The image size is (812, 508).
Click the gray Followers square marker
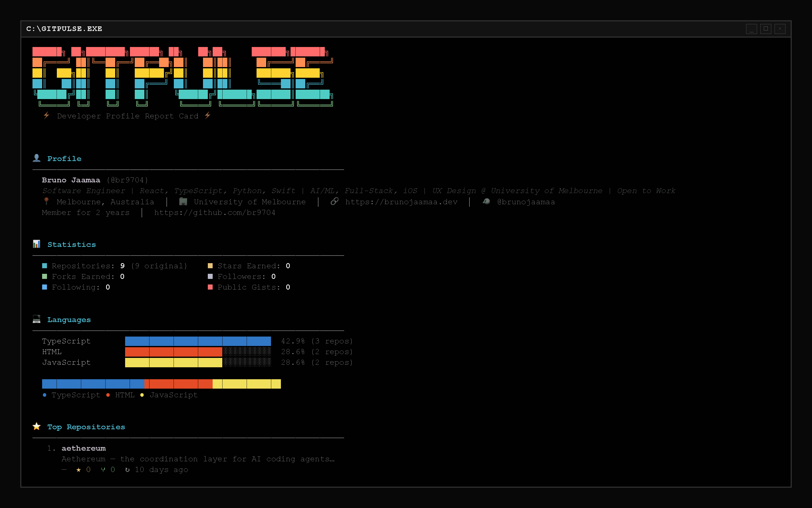click(x=210, y=277)
